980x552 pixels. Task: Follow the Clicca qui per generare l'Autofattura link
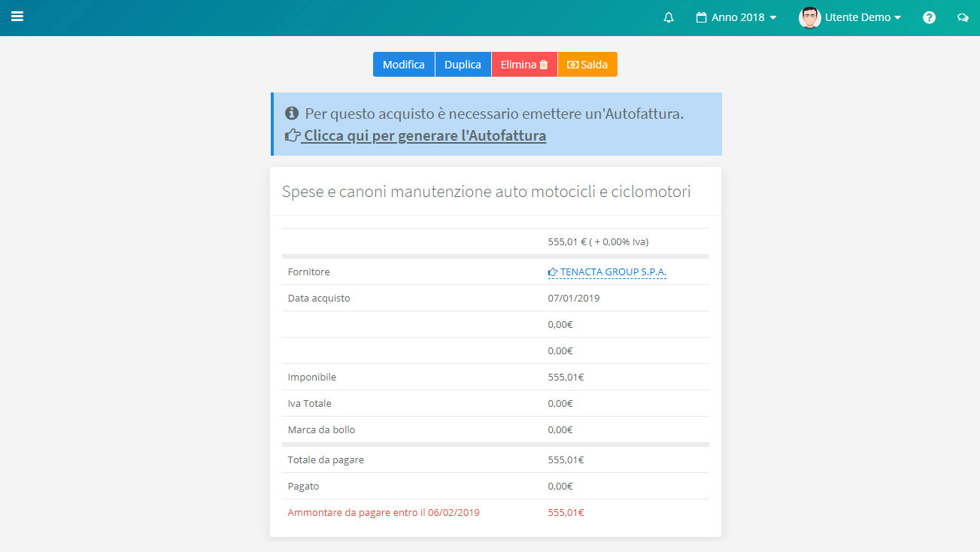(x=424, y=136)
